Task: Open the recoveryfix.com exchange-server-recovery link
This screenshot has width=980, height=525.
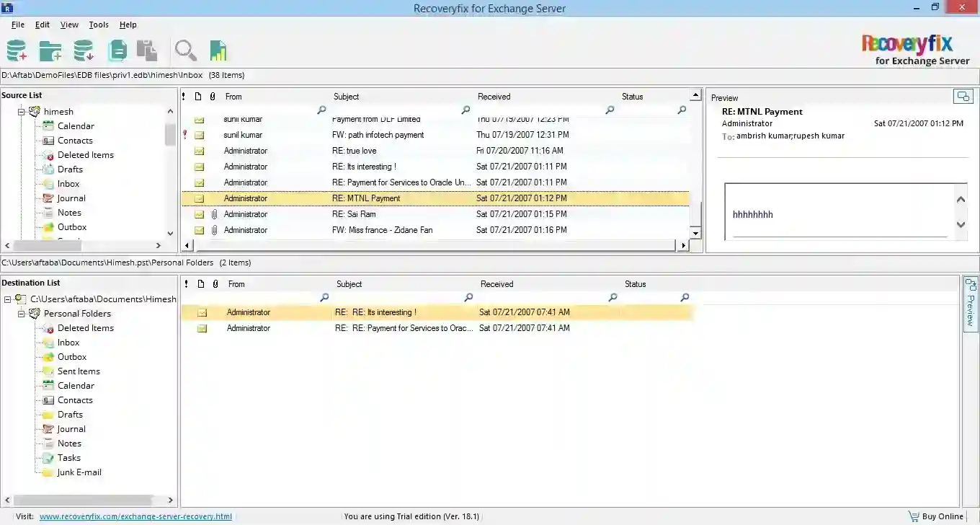Action: (x=135, y=516)
